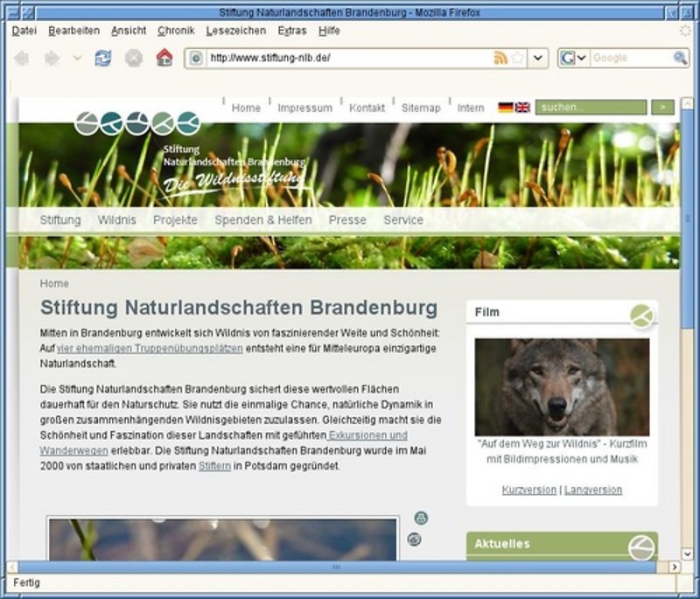Switch site language to German flag

(x=506, y=108)
